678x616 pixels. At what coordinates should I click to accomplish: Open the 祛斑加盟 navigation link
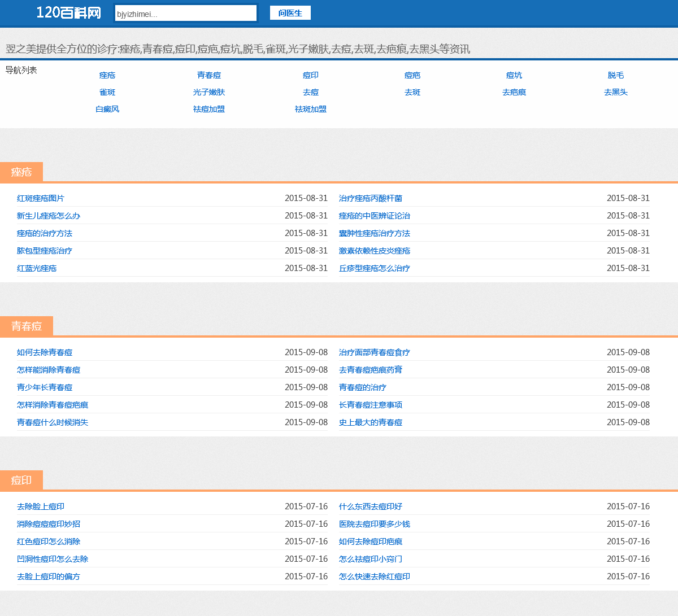pyautogui.click(x=311, y=109)
